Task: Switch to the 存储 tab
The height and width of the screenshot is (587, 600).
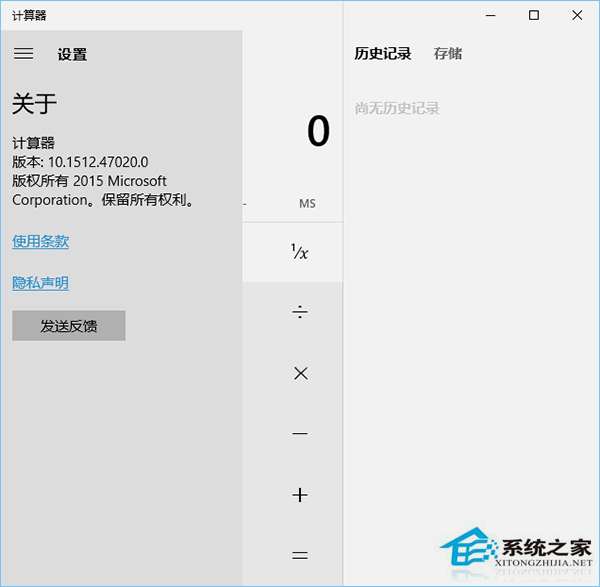Action: click(448, 54)
